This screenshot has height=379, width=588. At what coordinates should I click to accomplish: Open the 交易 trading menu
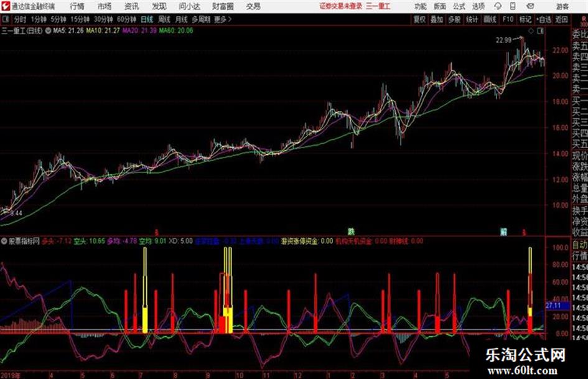[x=253, y=6]
